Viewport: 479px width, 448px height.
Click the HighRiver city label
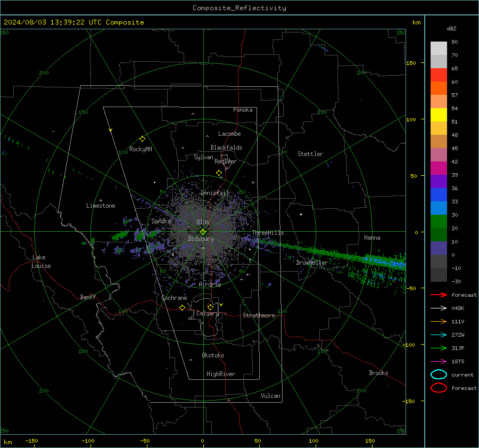(x=221, y=374)
